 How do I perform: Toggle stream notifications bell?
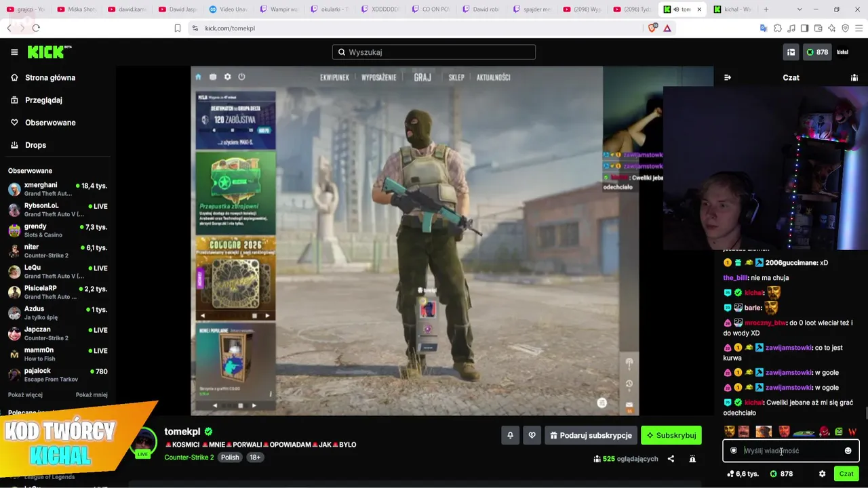[x=510, y=435]
